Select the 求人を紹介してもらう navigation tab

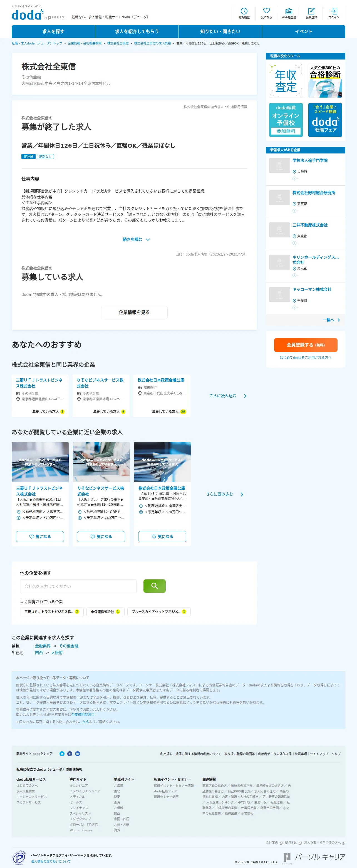pos(137,31)
